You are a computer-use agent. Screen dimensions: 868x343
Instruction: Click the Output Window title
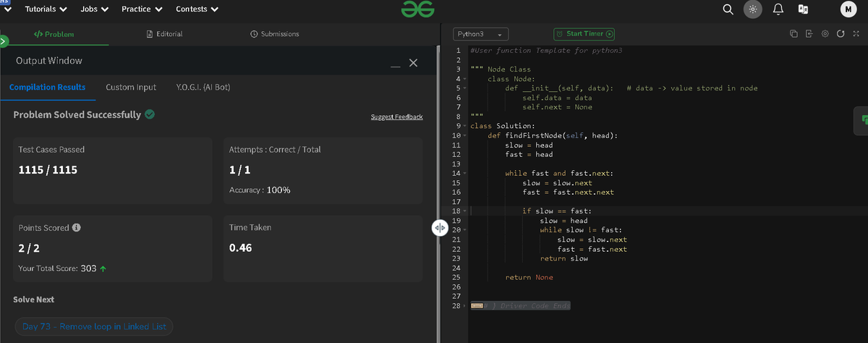[x=49, y=61]
